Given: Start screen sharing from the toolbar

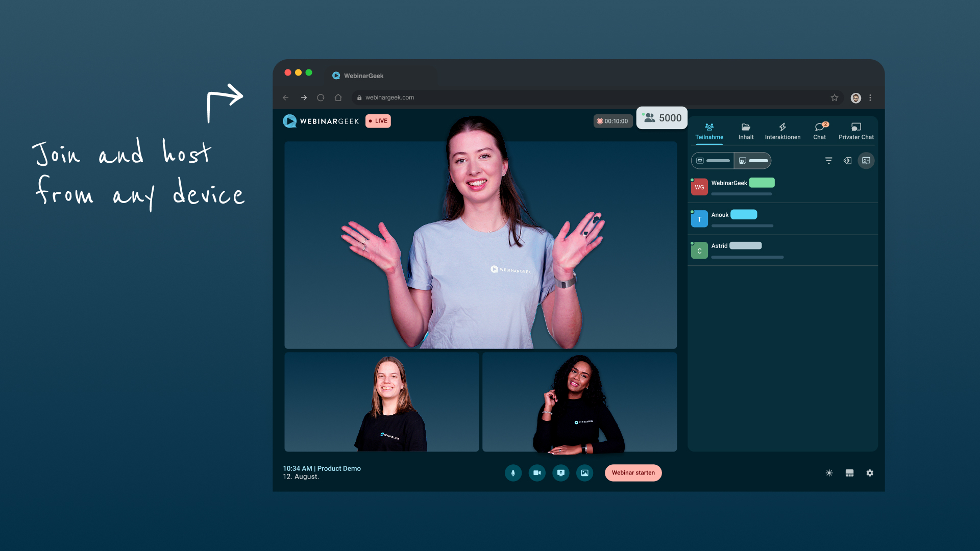Looking at the screenshot, I should click(560, 473).
